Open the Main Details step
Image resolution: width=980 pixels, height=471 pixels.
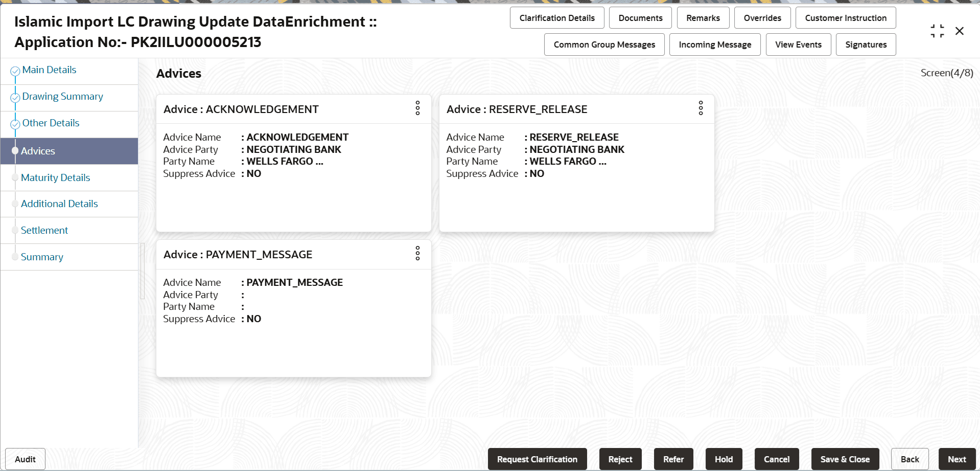click(49, 70)
